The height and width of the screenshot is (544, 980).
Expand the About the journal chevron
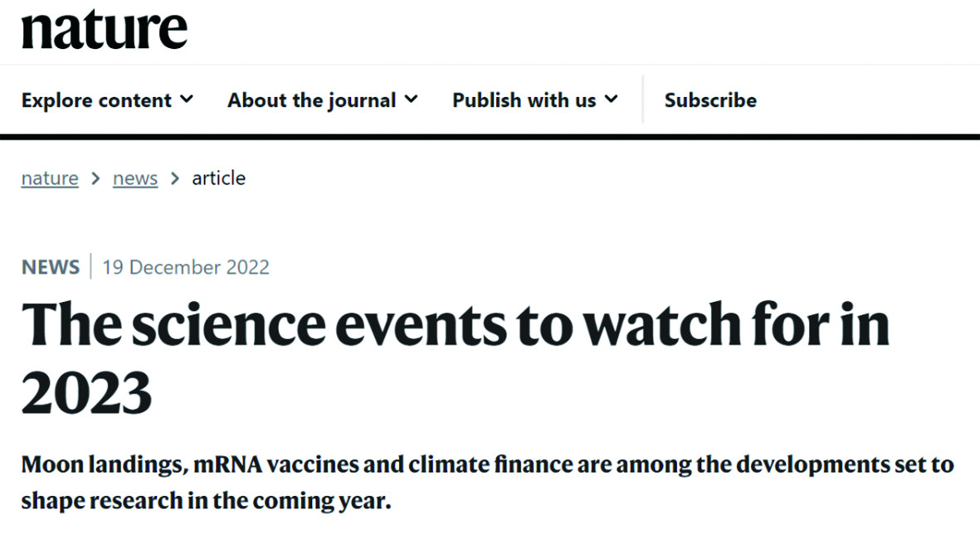(x=412, y=100)
